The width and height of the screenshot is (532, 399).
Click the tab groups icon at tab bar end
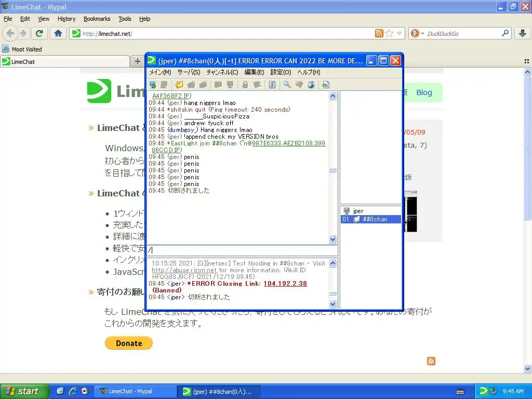pyautogui.click(x=527, y=61)
